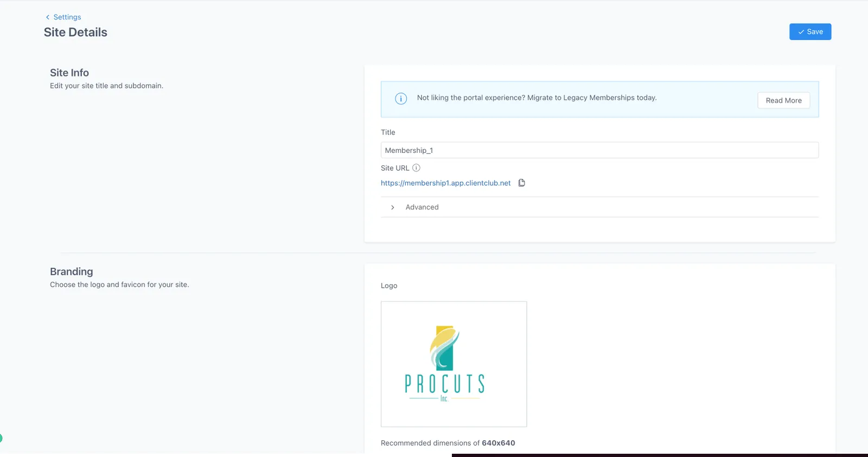Expand the Advanced section
Image resolution: width=868 pixels, height=457 pixels.
click(x=599, y=207)
